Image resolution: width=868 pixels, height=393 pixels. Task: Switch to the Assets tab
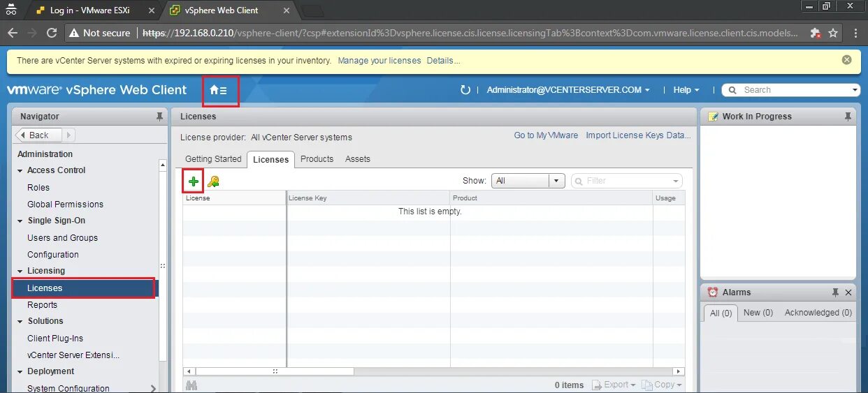tap(358, 159)
